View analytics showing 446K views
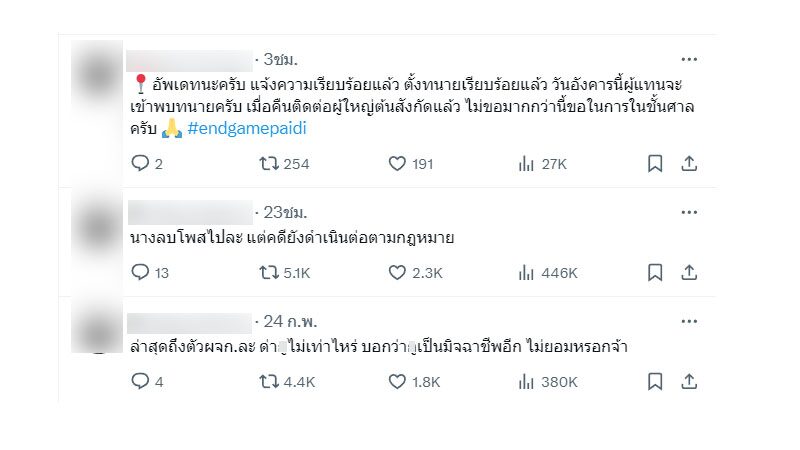This screenshot has width=800, height=450. click(x=526, y=272)
